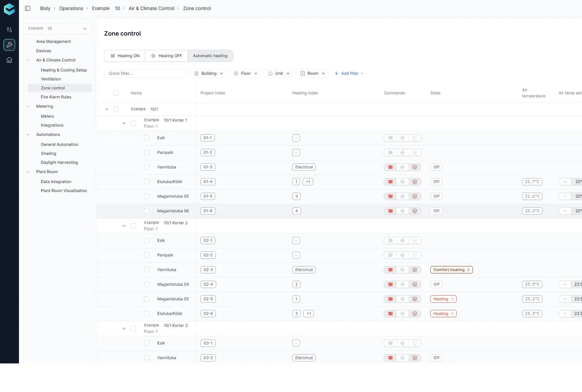This screenshot has height=392, width=582.
Task: Click automatic layers icon for Magamistuba 05 01-5
Action: pos(415,196)
